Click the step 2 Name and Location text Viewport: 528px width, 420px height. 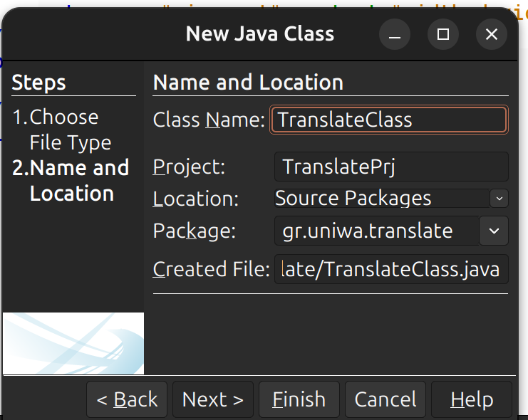coord(71,181)
